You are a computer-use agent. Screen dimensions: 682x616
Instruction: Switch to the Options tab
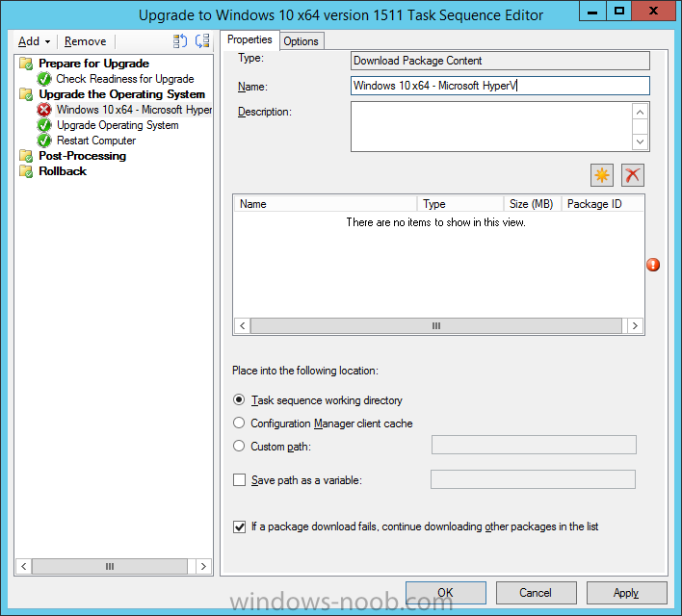301,41
